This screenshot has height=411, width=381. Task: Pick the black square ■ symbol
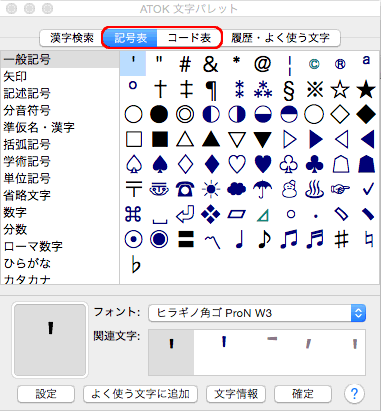[160, 139]
